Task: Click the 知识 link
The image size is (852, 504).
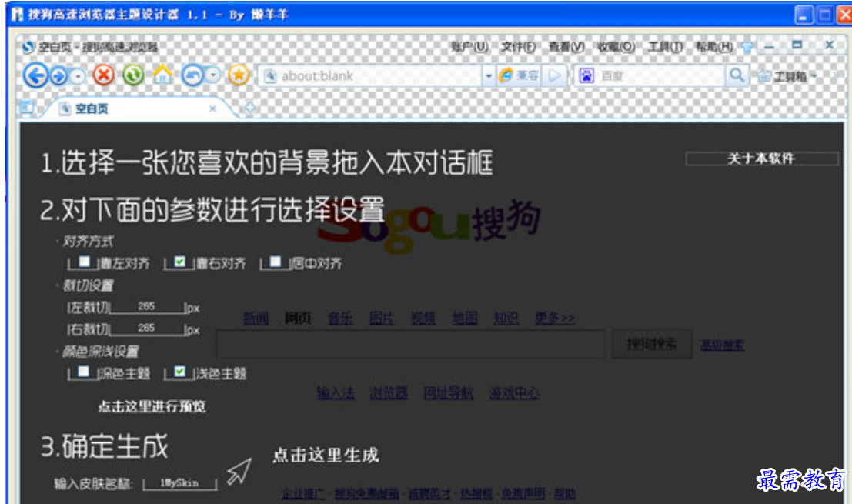Action: tap(506, 319)
